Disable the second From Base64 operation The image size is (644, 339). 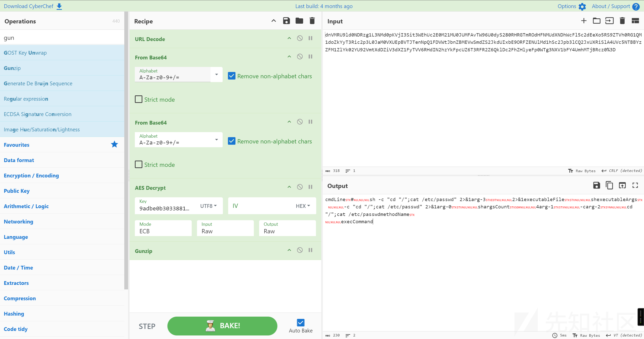pos(300,122)
